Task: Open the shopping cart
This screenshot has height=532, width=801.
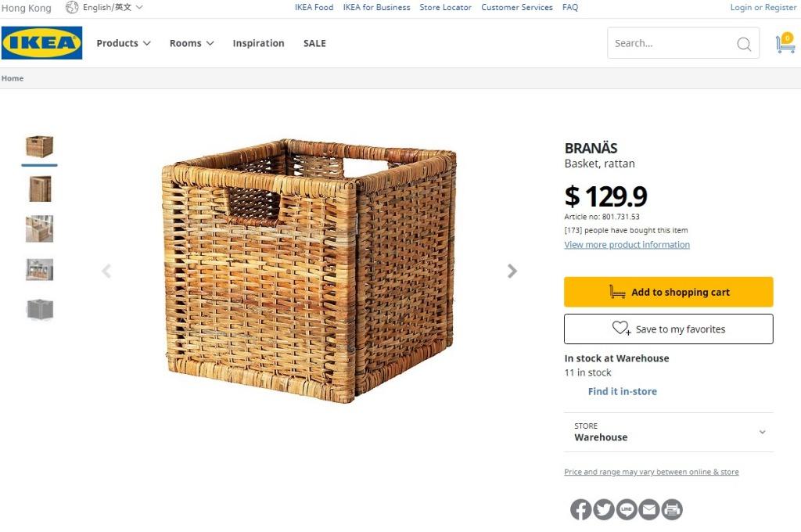Action: pyautogui.click(x=786, y=43)
